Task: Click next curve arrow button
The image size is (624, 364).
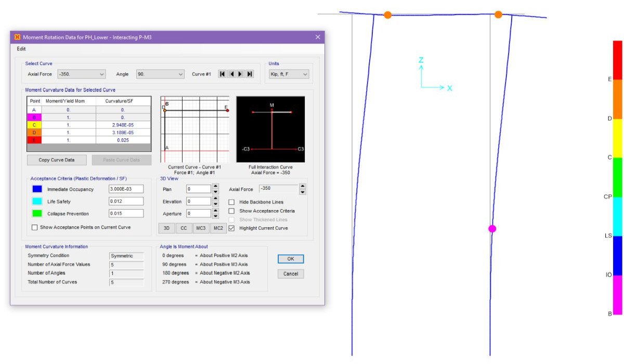Action: click(240, 74)
